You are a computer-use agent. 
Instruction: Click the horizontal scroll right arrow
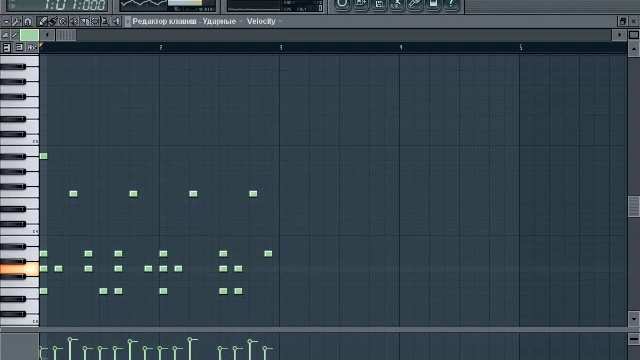pos(619,35)
